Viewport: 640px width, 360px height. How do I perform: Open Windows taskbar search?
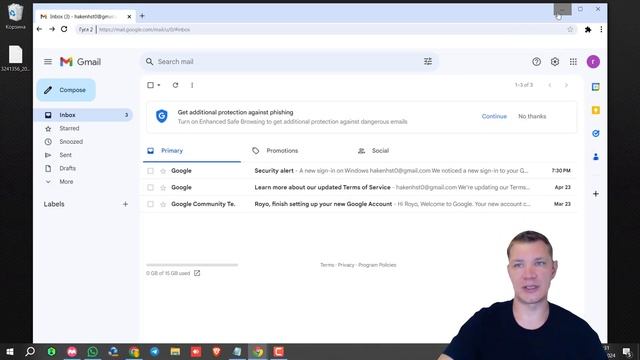pyautogui.click(x=30, y=351)
